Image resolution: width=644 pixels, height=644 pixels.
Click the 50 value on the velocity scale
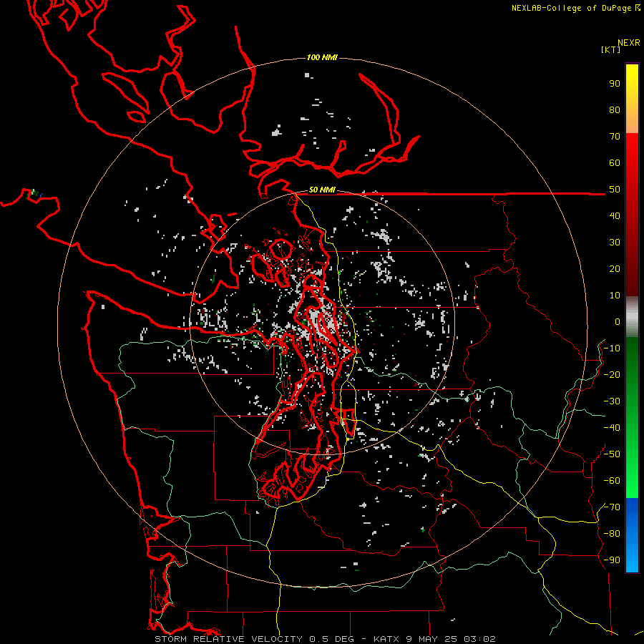[615, 190]
